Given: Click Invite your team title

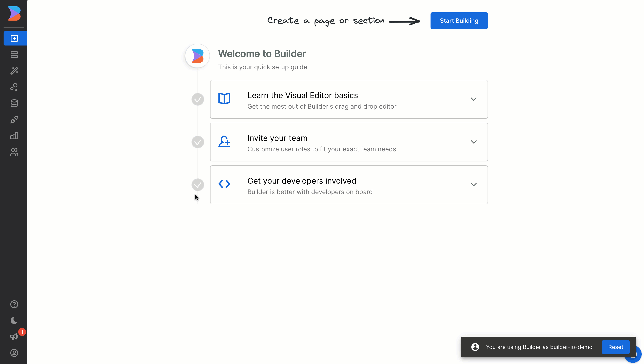Looking at the screenshot, I should click(x=277, y=138).
